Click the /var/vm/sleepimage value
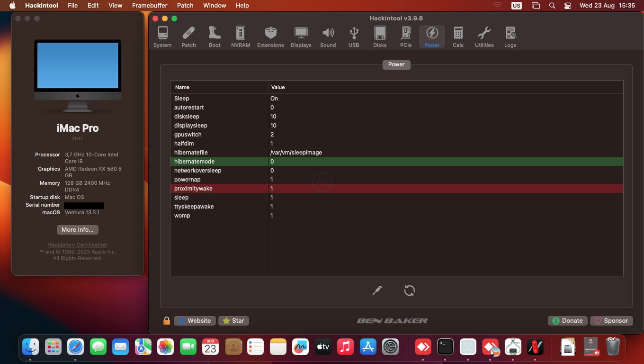 296,153
